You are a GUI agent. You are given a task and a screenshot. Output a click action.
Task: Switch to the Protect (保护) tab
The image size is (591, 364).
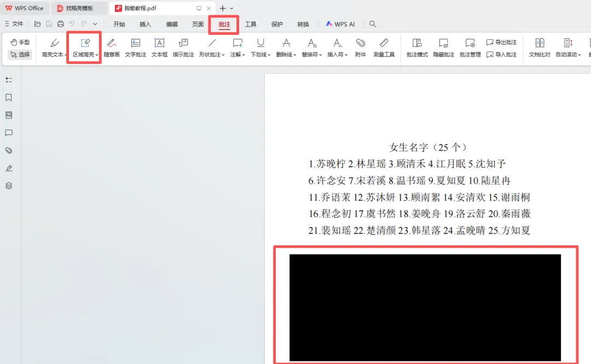[x=277, y=24]
